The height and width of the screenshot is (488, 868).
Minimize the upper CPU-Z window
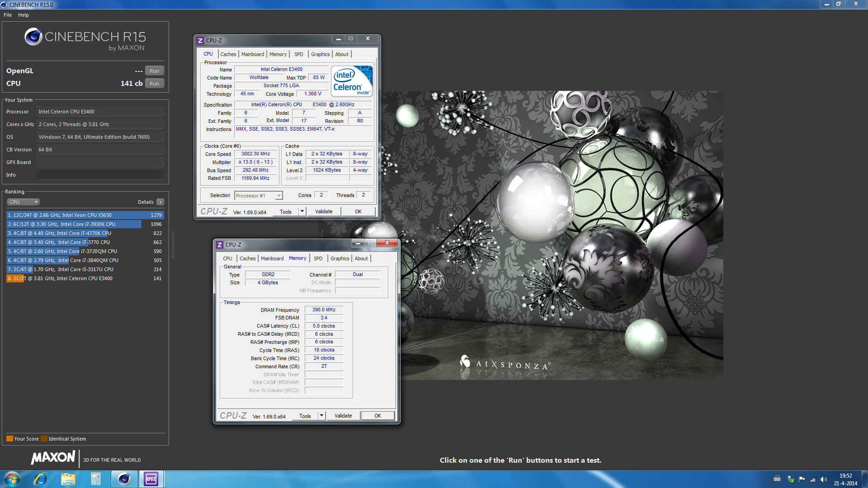(338, 39)
